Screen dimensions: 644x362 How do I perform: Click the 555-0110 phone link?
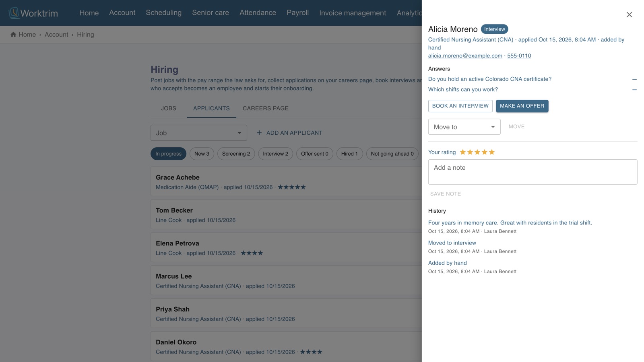tap(519, 56)
